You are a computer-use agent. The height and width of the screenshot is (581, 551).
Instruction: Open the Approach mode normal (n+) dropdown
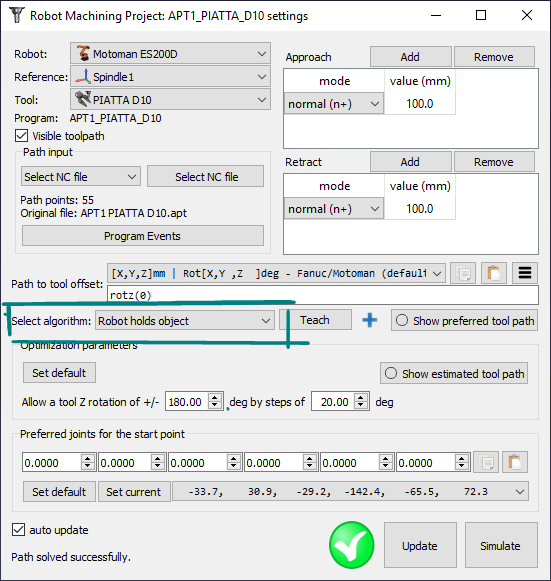[x=334, y=104]
